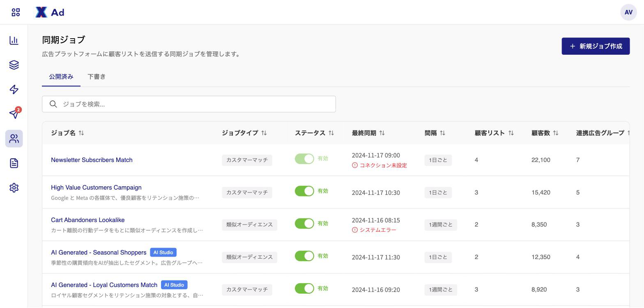Viewport: 644px width, 308px height.
Task: Sort by 顧客数 column
Action: coord(556,133)
